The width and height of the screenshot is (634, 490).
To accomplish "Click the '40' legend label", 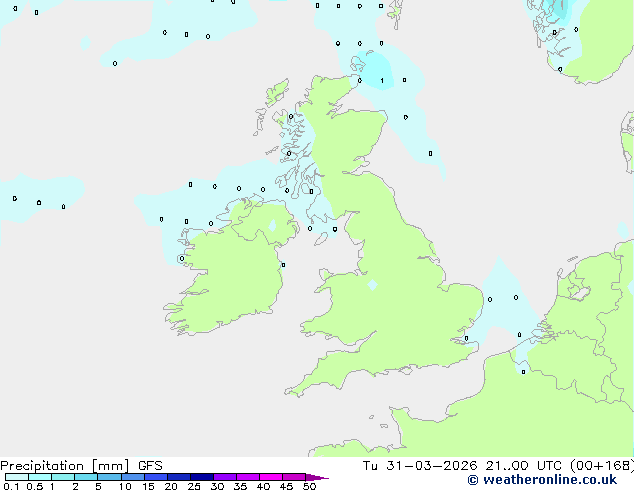I will 263,486.
